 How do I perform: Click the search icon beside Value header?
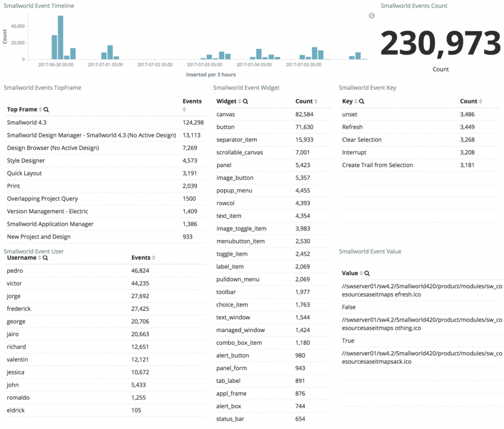click(x=367, y=273)
